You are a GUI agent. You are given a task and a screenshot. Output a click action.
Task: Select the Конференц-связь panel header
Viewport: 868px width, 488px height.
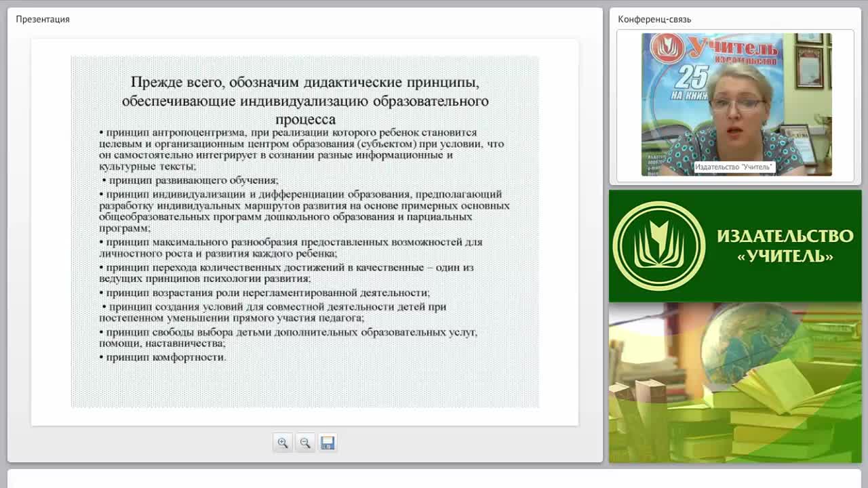click(654, 19)
